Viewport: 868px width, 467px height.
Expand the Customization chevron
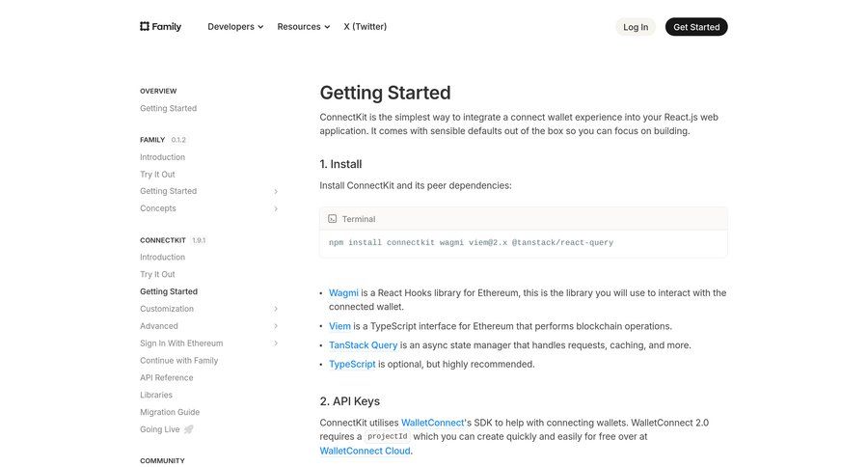(276, 309)
